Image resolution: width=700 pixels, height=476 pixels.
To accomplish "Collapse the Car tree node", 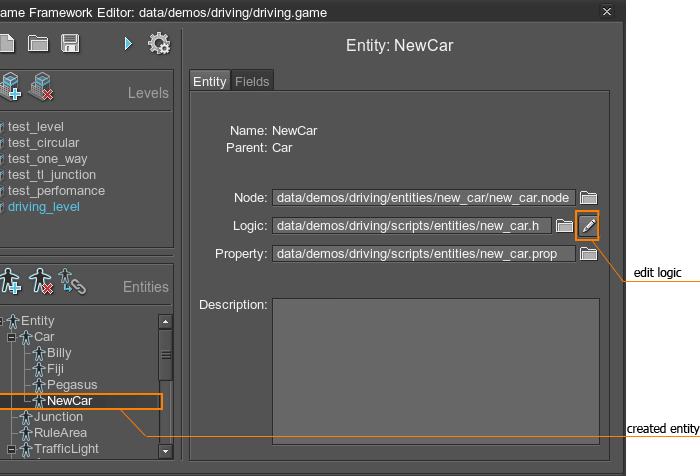I will [11, 337].
